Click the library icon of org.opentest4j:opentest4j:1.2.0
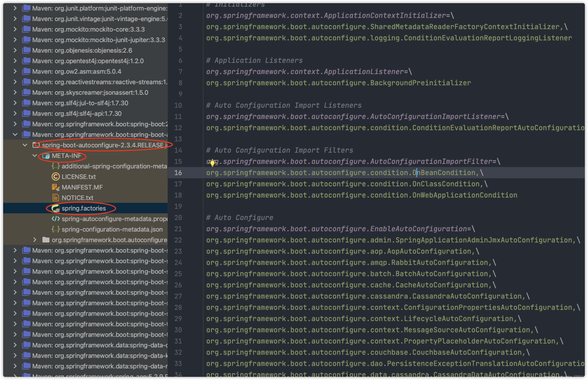Viewport: 588px width, 380px height. point(26,61)
